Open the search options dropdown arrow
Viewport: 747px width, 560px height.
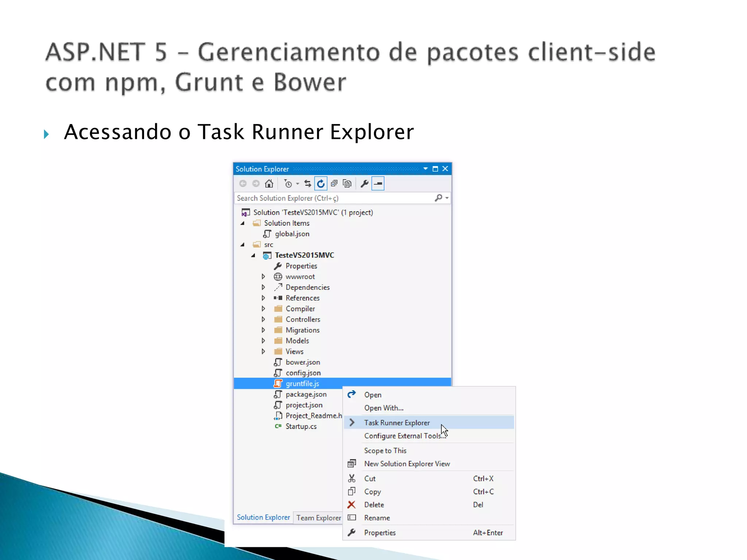[x=447, y=198]
